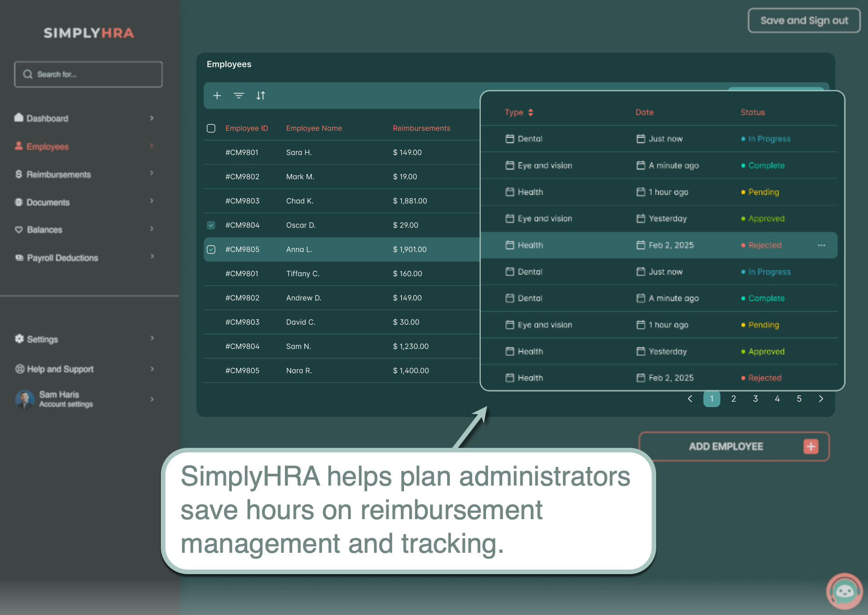Click the Settings gear icon

pos(19,338)
